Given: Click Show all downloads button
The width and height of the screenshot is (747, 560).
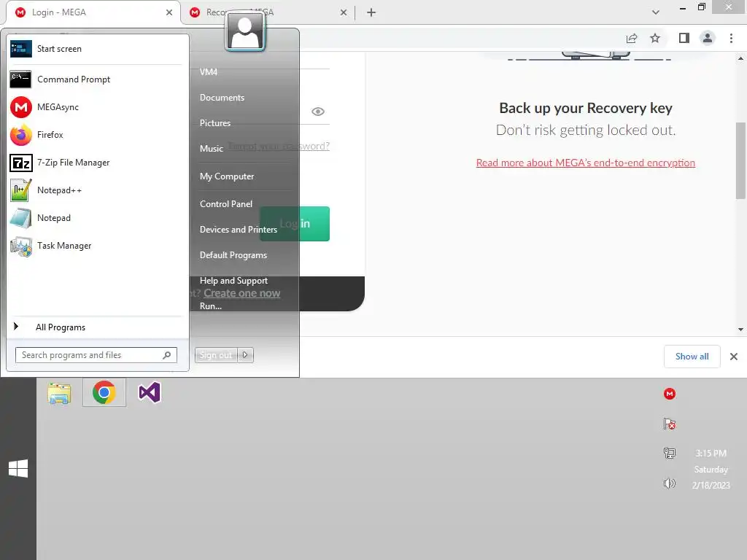Looking at the screenshot, I should coord(692,356).
